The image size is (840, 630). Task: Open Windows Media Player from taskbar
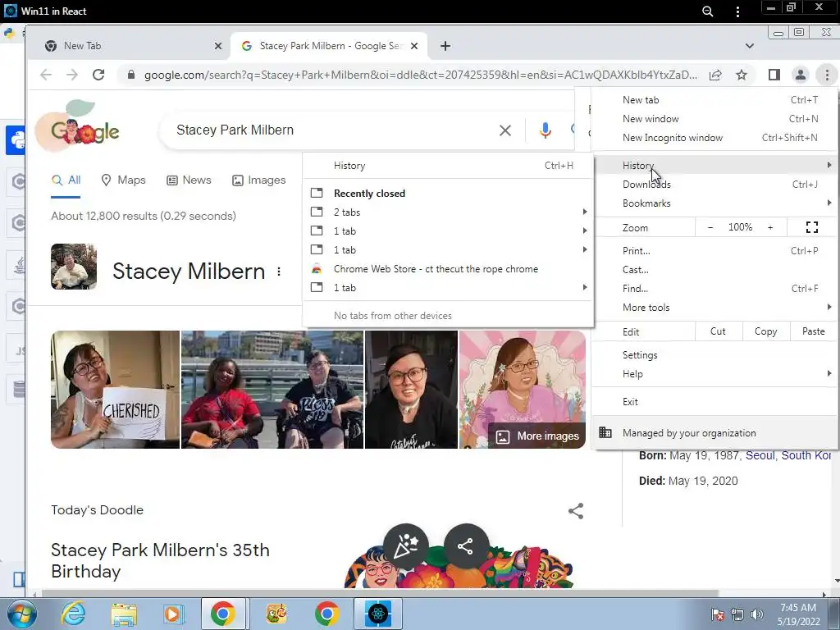[x=174, y=614]
